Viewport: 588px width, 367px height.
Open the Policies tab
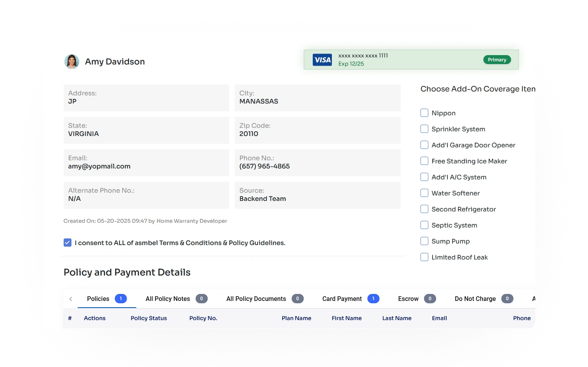pyautogui.click(x=107, y=299)
